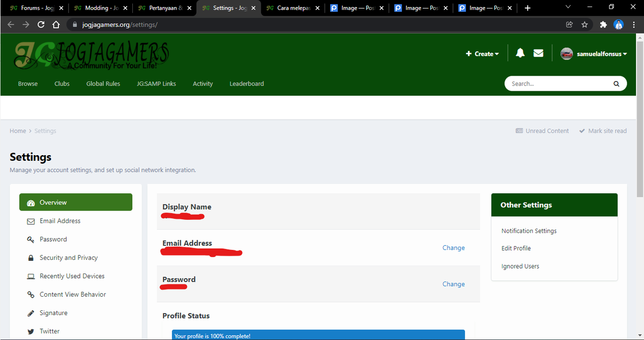Click Change link for Email Address

453,247
